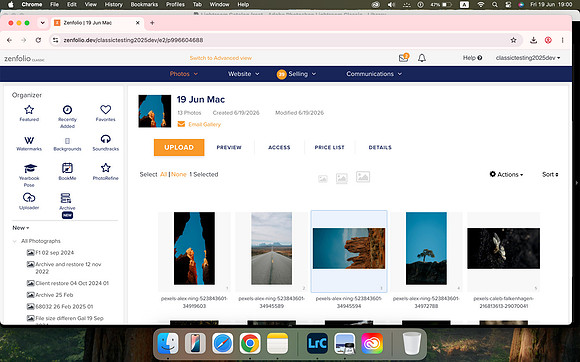
Task: Open PhotoRefine star icon
Action: pyautogui.click(x=105, y=168)
